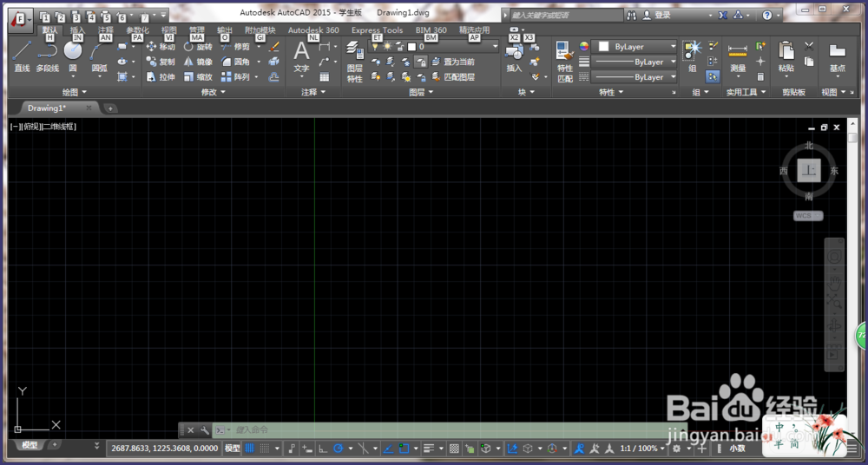
Task: Click the 上 (Top) face of ViewCube
Action: [809, 171]
